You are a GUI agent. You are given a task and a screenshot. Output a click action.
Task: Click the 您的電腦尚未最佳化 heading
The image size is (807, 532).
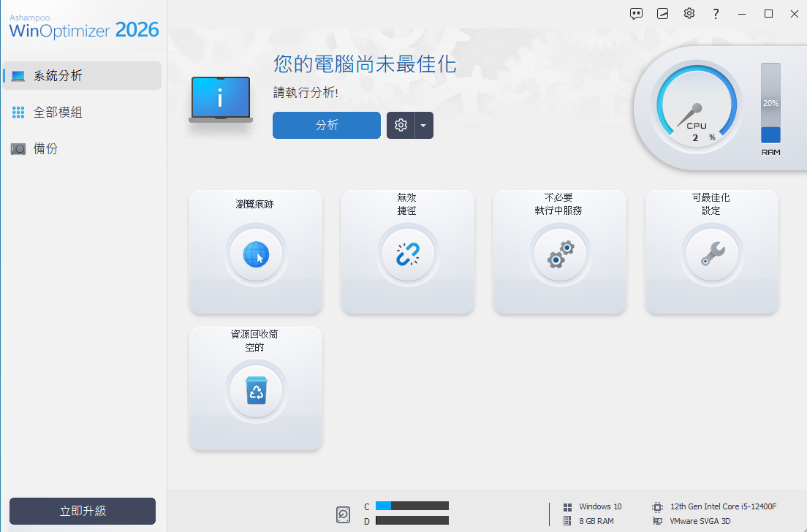[364, 64]
